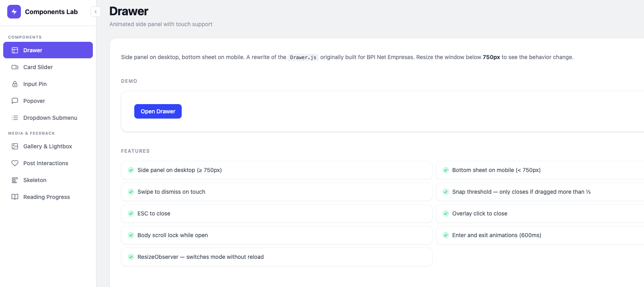Click checkmark beside ESC to close

point(131,213)
